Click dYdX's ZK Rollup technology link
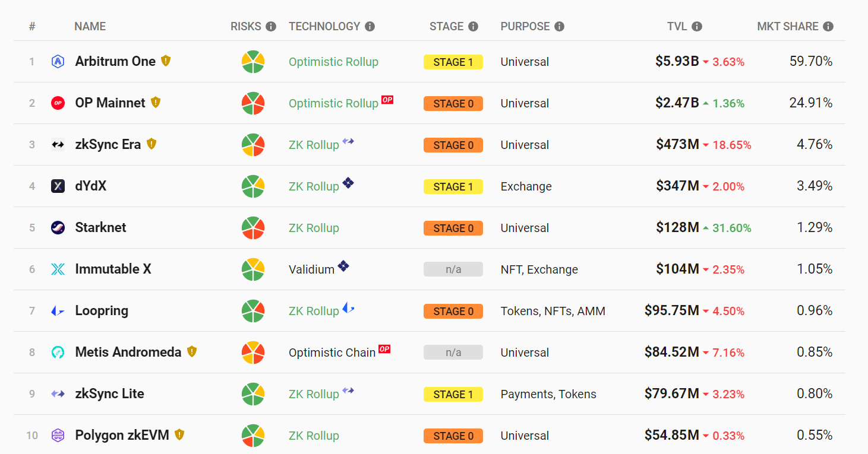 tap(314, 186)
